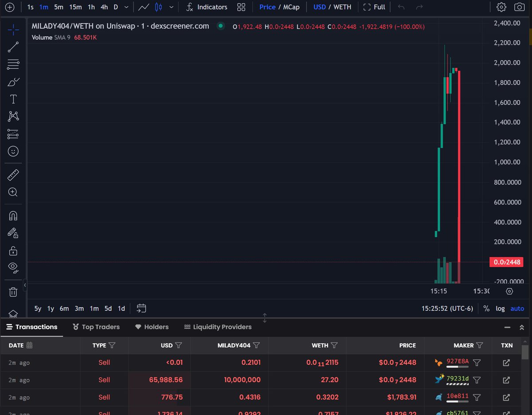The height and width of the screenshot is (415, 532).
Task: Toggle auto scale mode
Action: pos(517,309)
